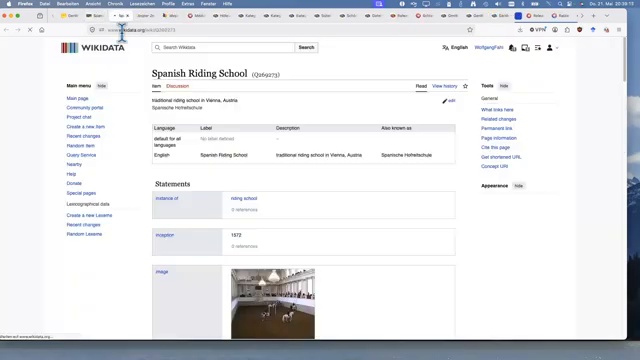Switch to Jupiter browser tab
640x360 pixels.
[x=145, y=16]
